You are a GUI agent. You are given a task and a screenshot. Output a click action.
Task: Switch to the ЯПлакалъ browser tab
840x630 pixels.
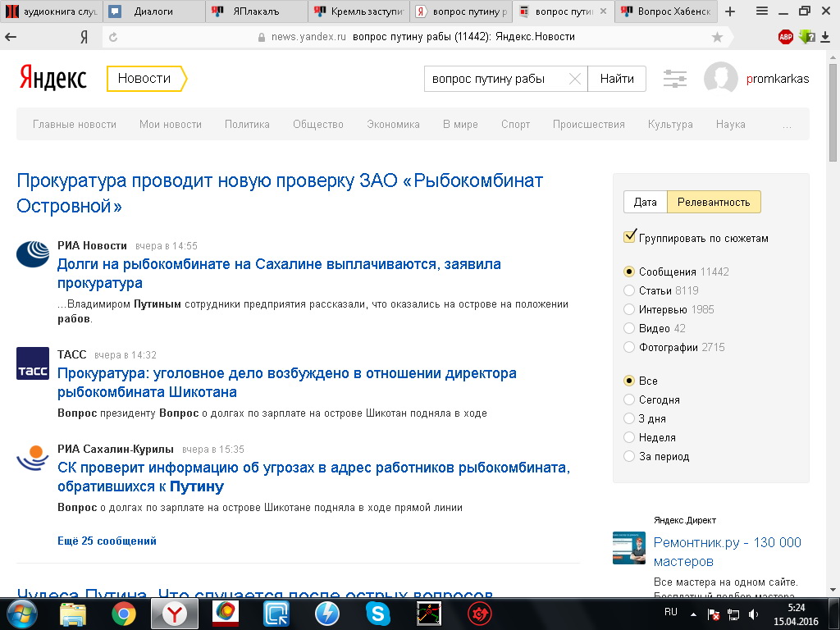[x=256, y=11]
